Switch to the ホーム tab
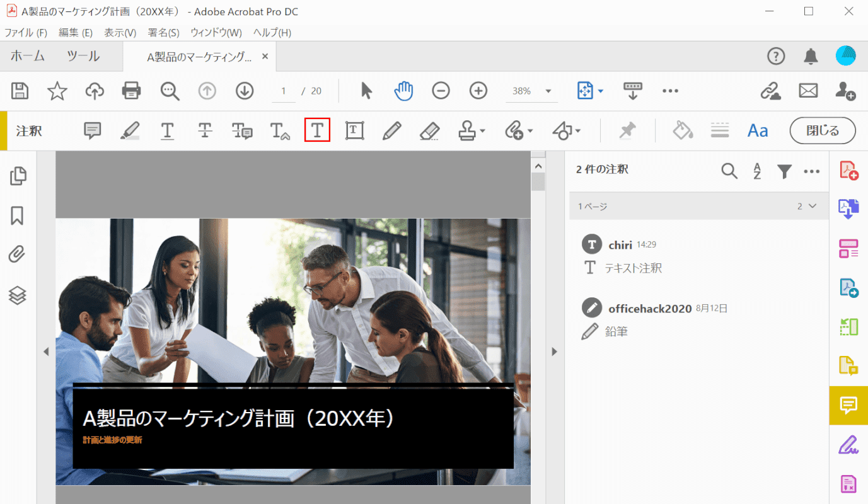 tap(28, 56)
